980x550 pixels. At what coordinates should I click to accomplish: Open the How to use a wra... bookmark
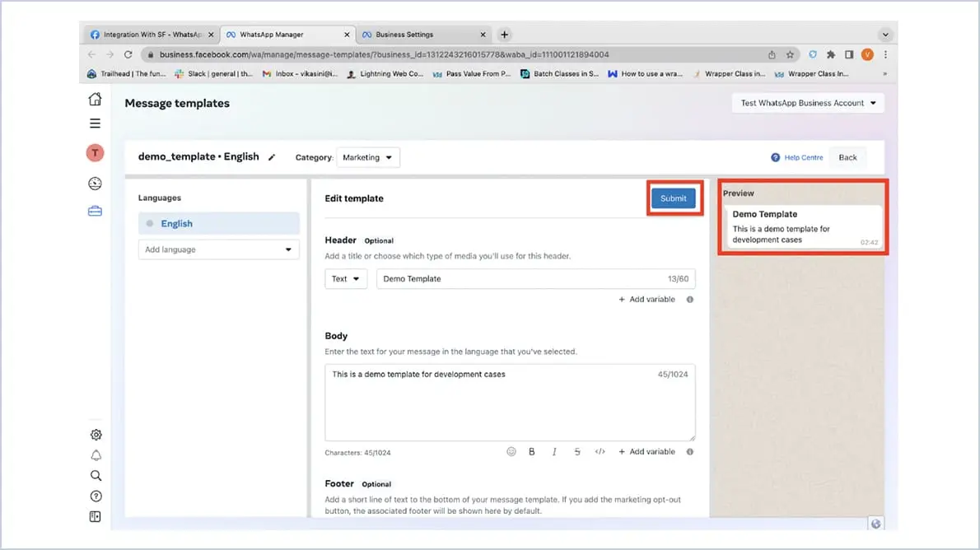tap(645, 74)
